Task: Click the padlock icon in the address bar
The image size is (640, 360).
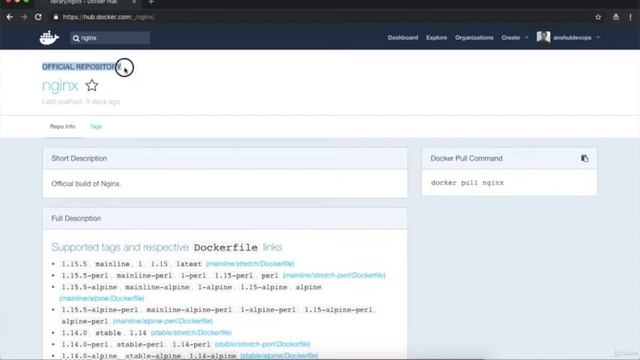Action: [56, 17]
